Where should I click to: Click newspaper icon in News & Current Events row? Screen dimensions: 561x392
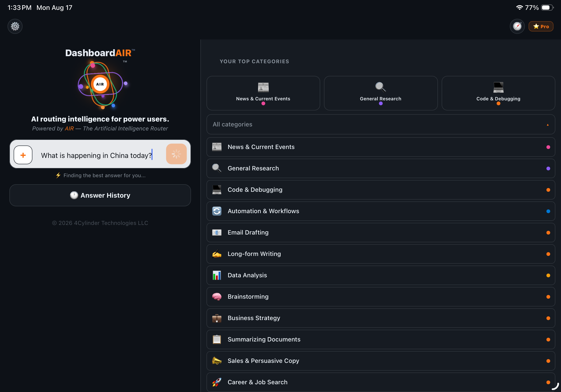[x=217, y=147]
